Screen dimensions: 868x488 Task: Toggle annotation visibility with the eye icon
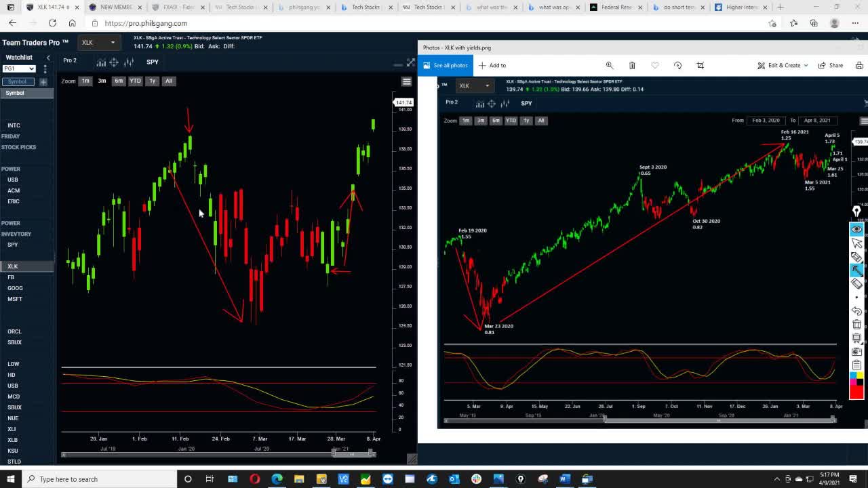point(856,229)
